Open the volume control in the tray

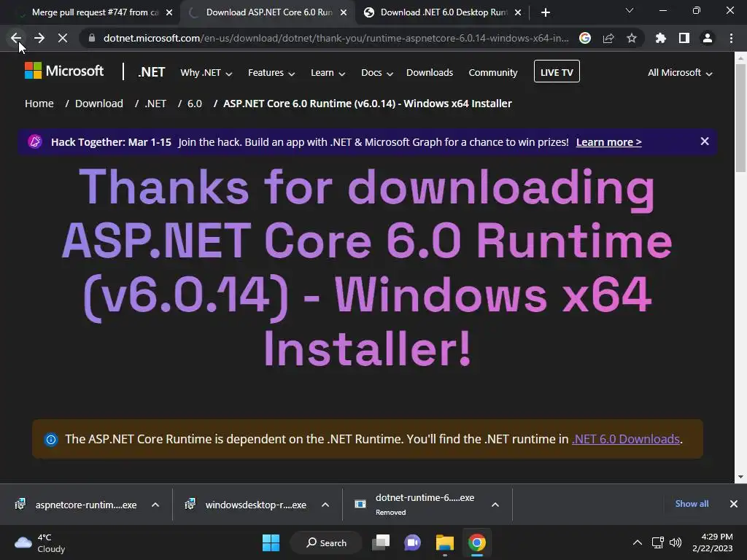pyautogui.click(x=676, y=542)
